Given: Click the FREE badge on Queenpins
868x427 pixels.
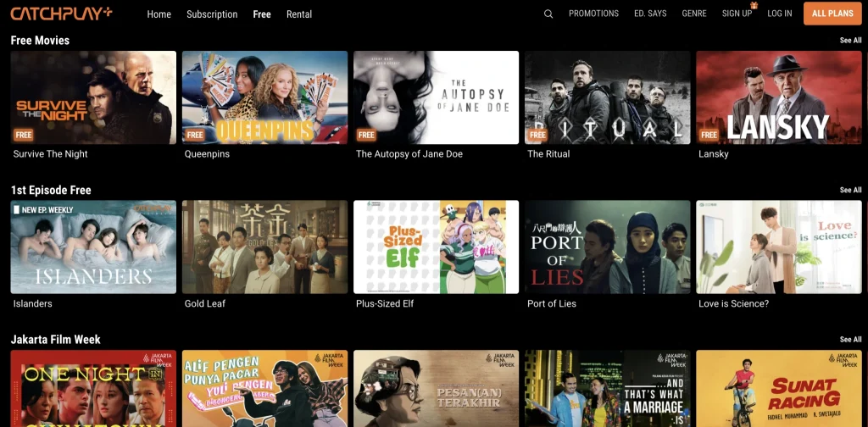Looking at the screenshot, I should tap(195, 135).
